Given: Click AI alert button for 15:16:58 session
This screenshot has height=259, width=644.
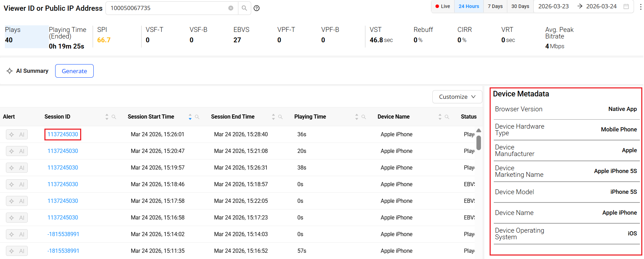Looking at the screenshot, I should [17, 218].
